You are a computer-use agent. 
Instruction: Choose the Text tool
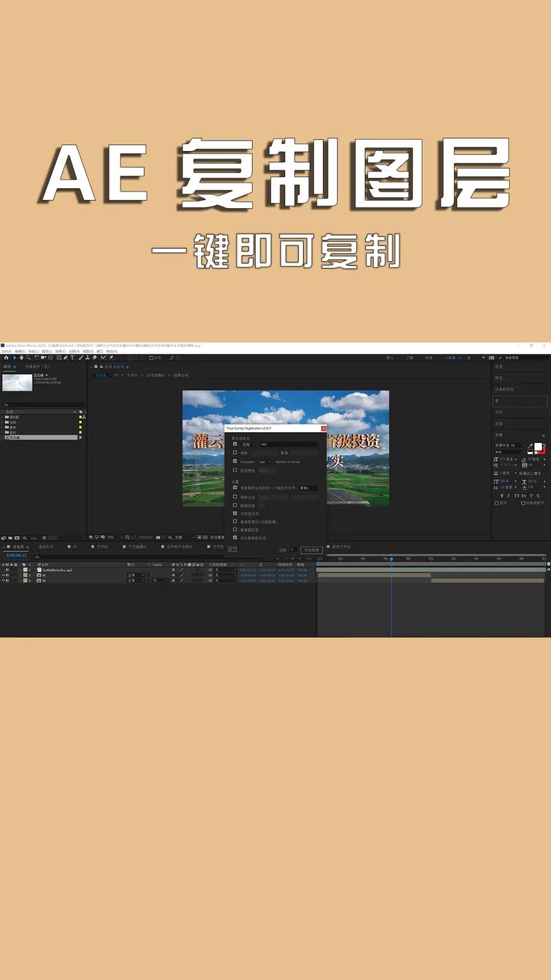point(72,358)
